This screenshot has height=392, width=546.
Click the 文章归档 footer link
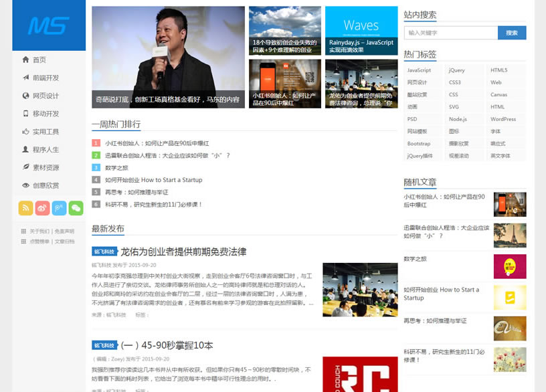click(64, 241)
